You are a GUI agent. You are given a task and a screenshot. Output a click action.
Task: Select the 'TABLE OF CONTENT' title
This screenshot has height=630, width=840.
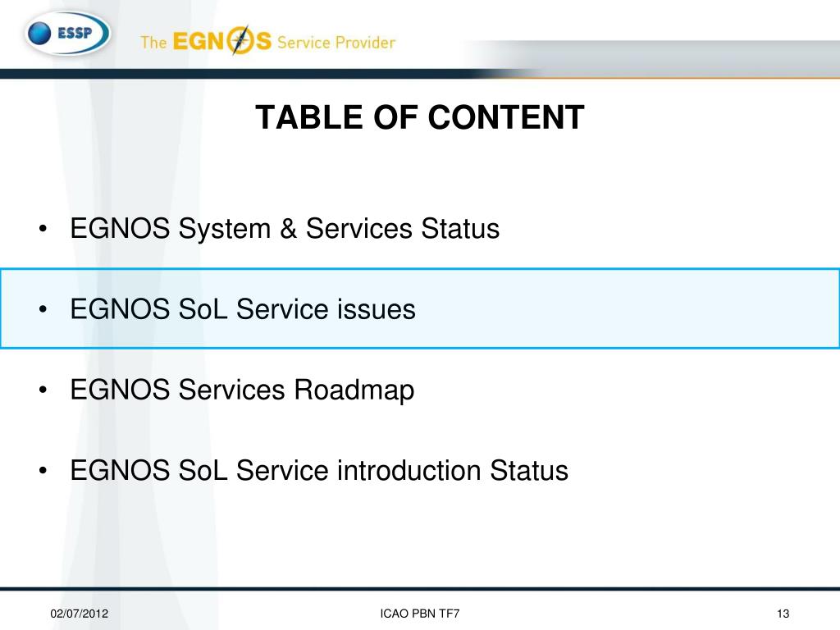[x=419, y=117]
